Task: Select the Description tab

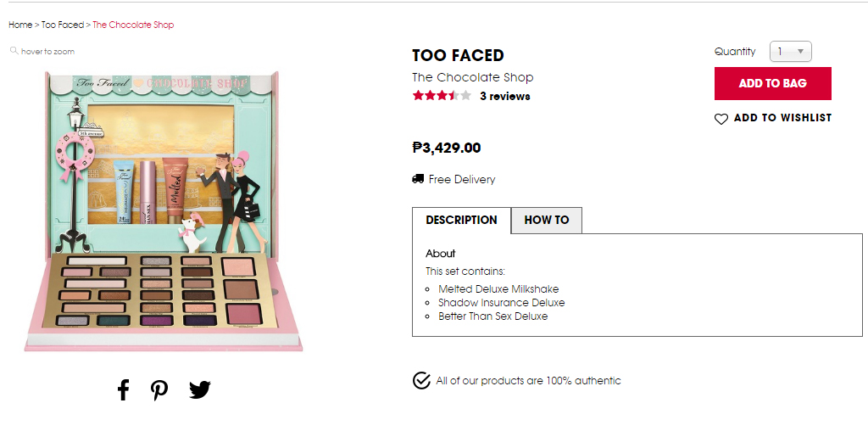Action: pyautogui.click(x=461, y=220)
